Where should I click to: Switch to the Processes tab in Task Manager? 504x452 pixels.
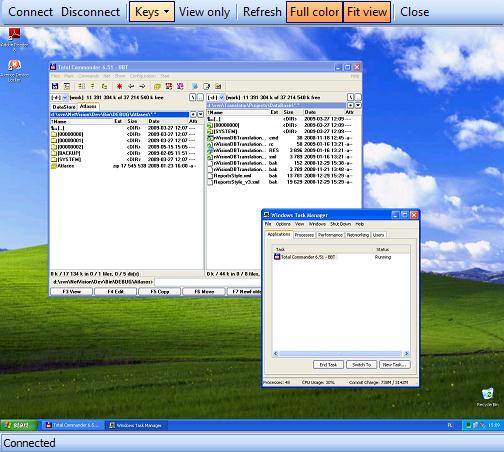(x=304, y=235)
